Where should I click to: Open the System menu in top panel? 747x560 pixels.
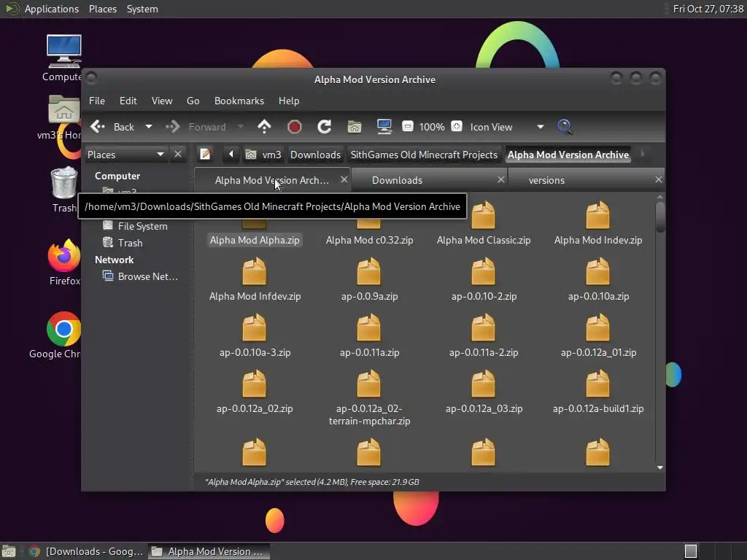tap(142, 9)
